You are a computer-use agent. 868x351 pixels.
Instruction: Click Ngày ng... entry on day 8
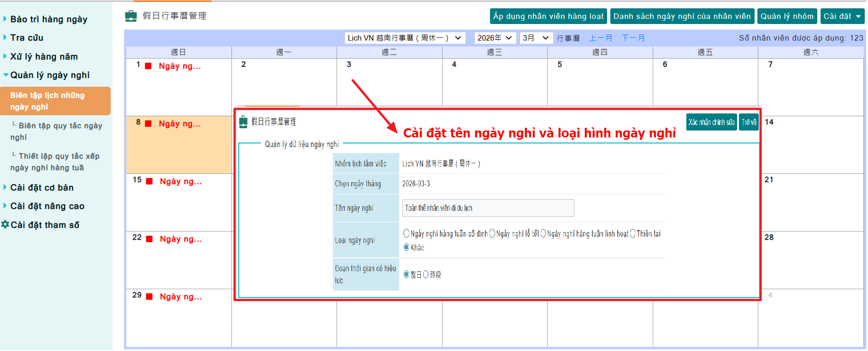tap(180, 124)
